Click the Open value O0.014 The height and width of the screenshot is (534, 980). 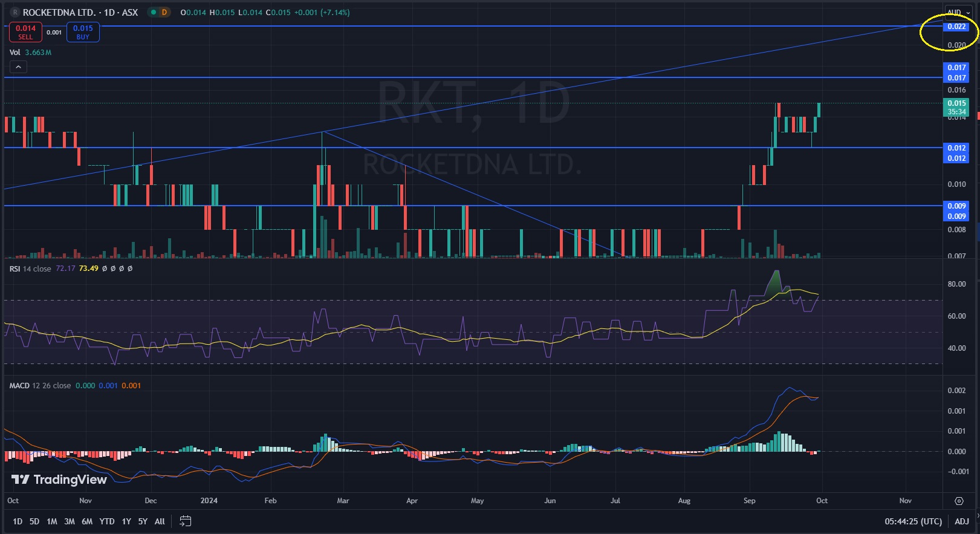(193, 12)
